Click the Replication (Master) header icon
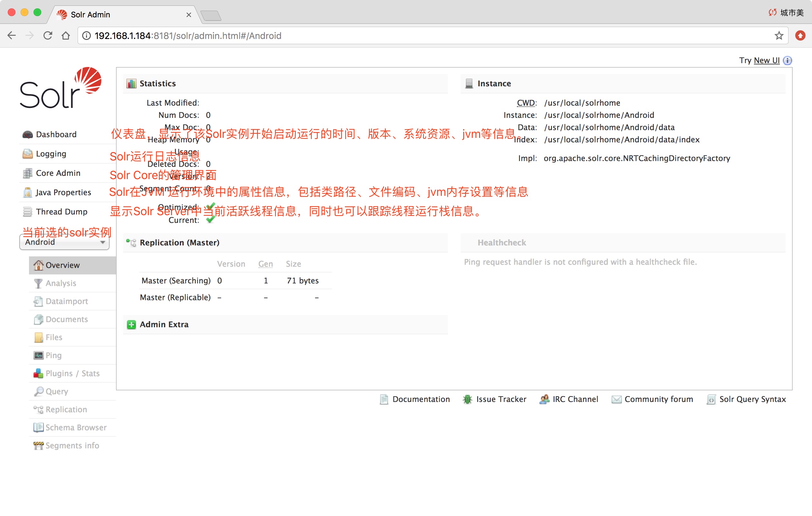The width and height of the screenshot is (812, 516). (131, 242)
